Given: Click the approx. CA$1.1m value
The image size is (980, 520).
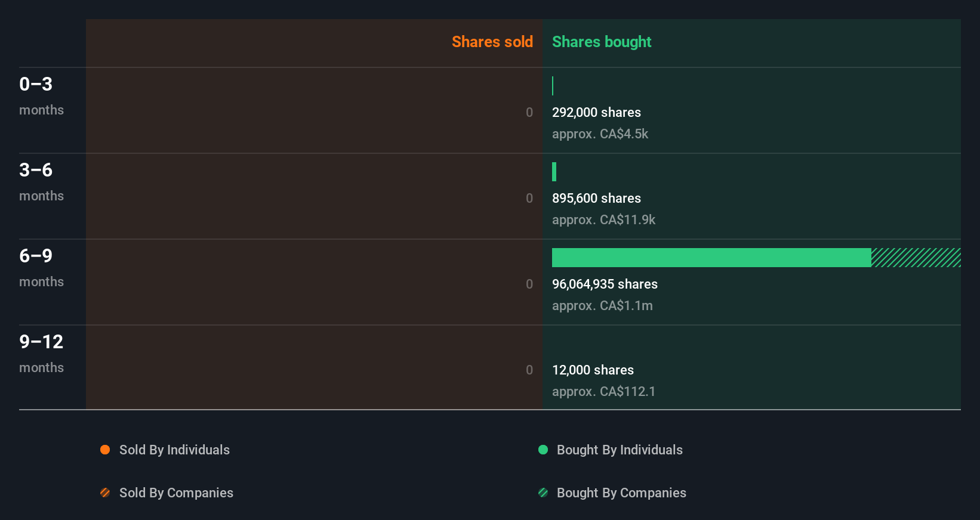Looking at the screenshot, I should coord(602,306).
